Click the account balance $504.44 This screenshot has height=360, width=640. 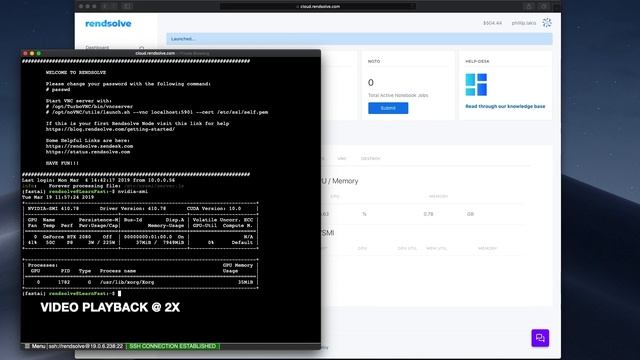click(492, 23)
